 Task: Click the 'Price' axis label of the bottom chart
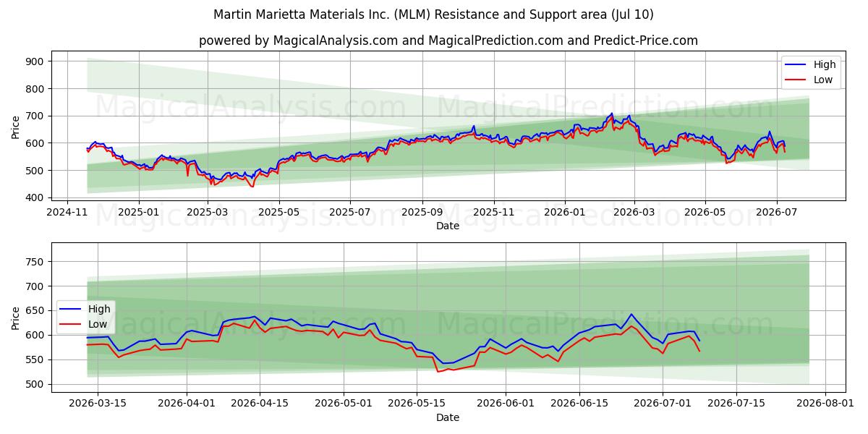point(16,318)
